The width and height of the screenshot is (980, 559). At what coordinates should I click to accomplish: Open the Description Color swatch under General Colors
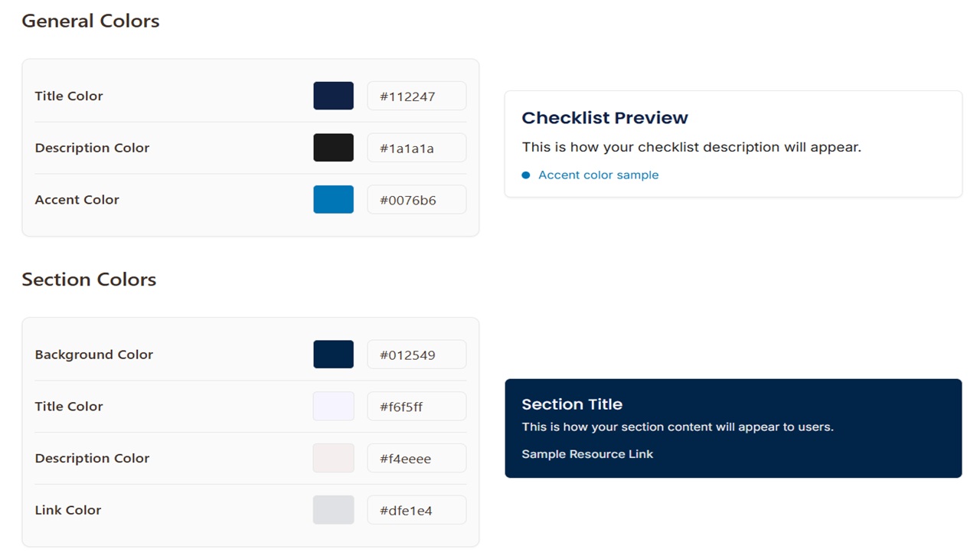tap(333, 147)
